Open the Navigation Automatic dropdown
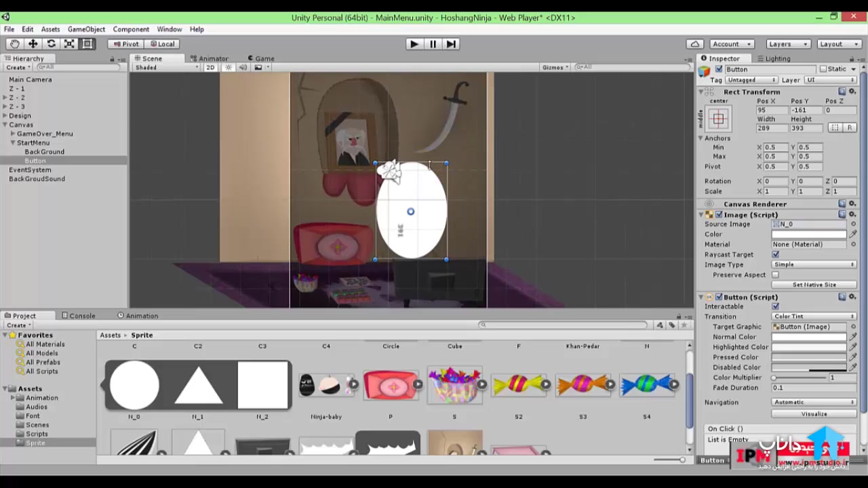Screen dimensions: 868x488 [814, 402]
